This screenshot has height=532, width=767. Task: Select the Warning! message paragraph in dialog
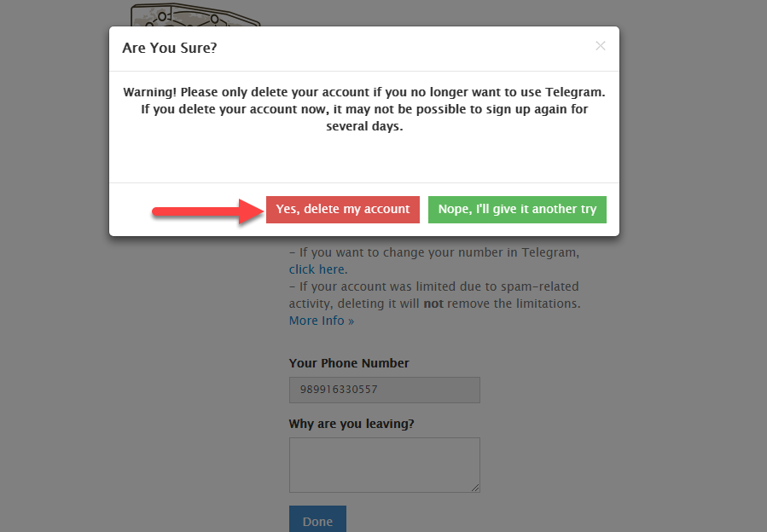pos(364,109)
